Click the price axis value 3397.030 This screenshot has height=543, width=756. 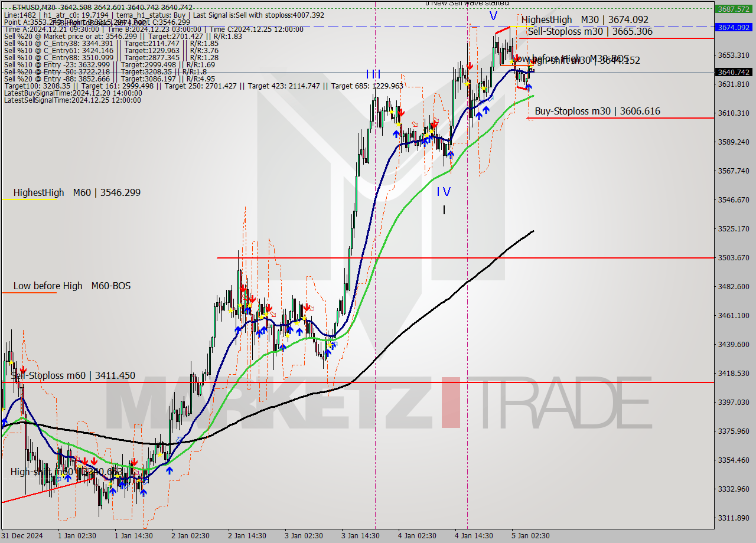(x=733, y=402)
